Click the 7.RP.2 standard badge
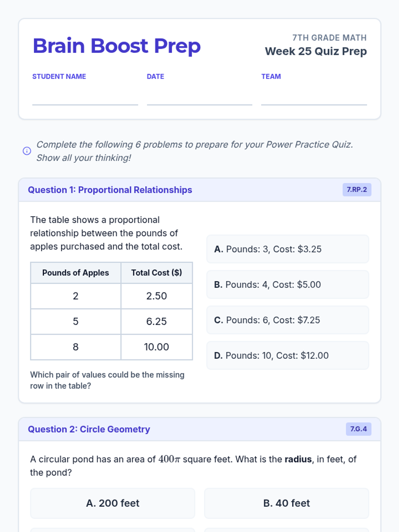399x532 pixels. point(357,190)
